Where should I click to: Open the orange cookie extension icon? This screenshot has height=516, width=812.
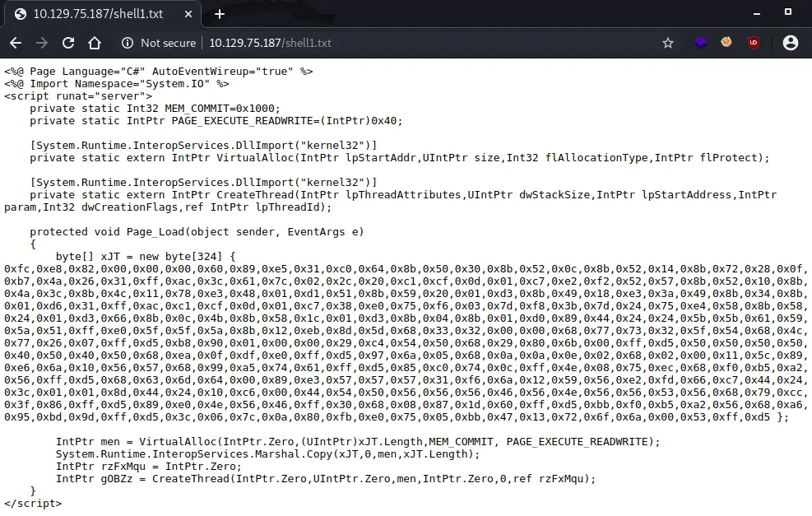point(726,43)
